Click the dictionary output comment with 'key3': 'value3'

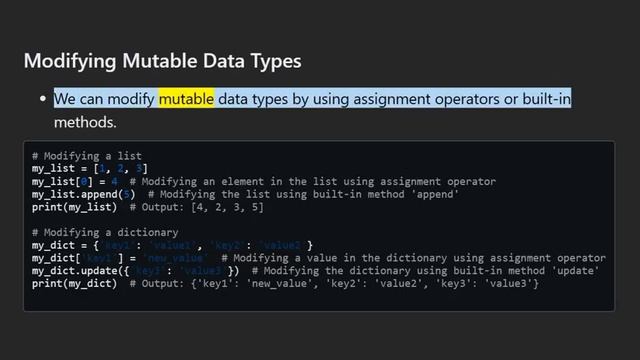(334, 284)
